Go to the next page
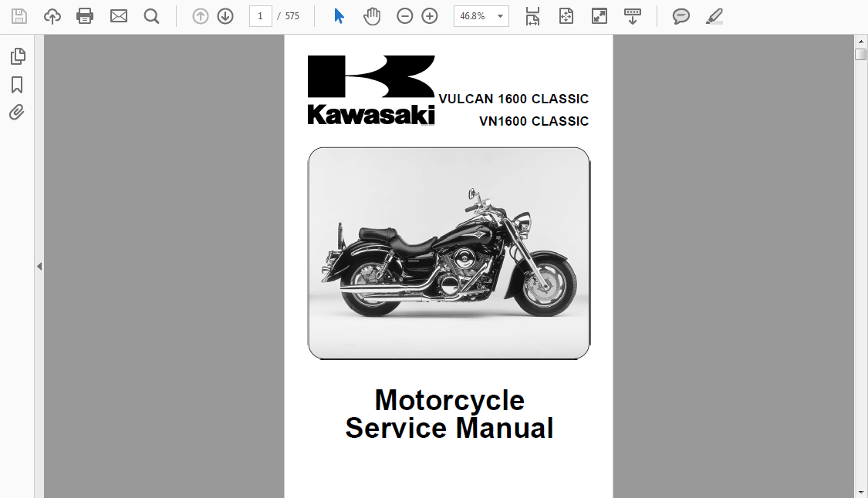The image size is (868, 498). point(225,15)
